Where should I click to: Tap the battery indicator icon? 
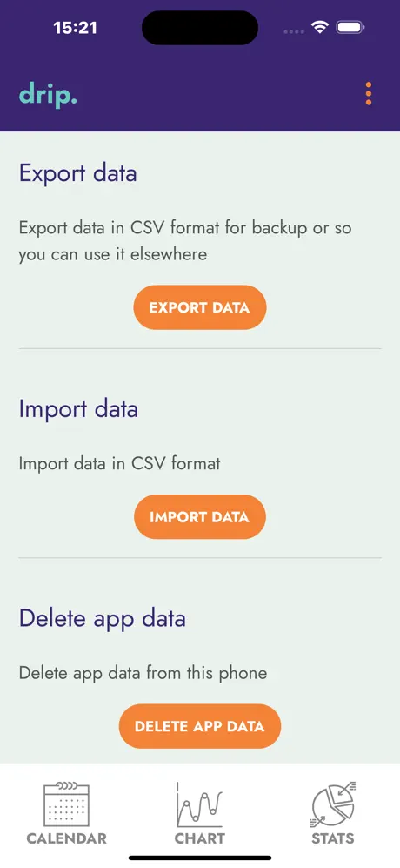coord(350,27)
